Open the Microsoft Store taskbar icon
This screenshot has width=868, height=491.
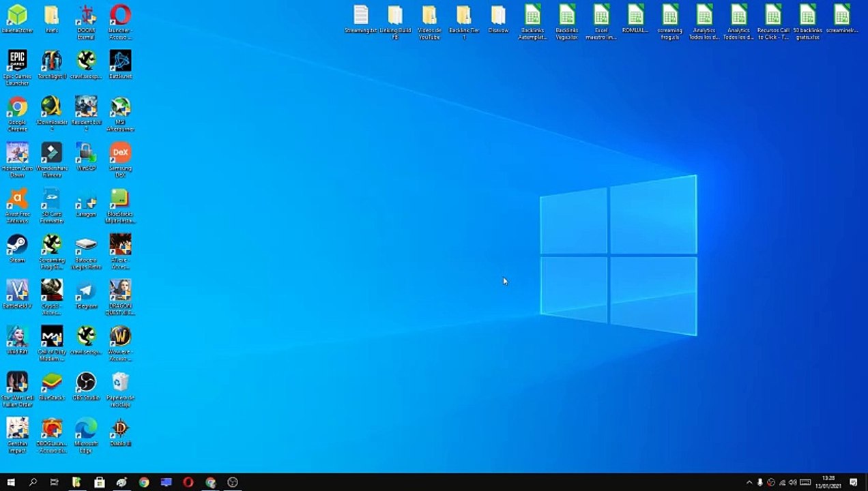pos(99,482)
